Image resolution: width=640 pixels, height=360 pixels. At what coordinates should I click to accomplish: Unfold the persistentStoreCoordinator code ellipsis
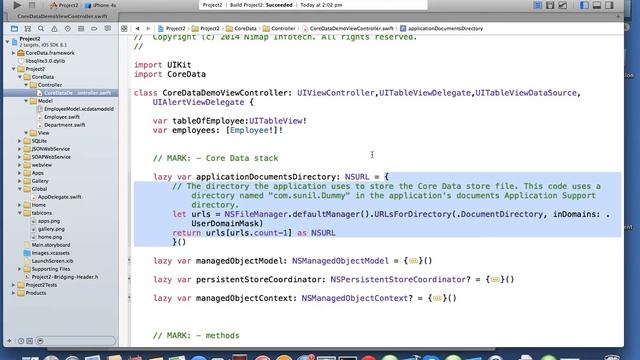(495, 280)
